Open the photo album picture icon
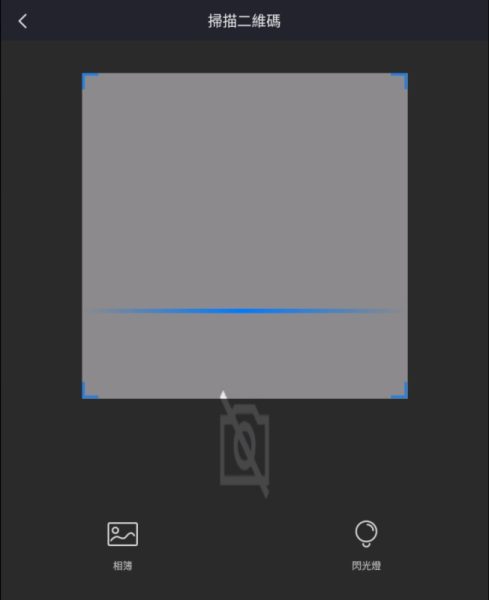This screenshot has height=600, width=489. [x=122, y=534]
